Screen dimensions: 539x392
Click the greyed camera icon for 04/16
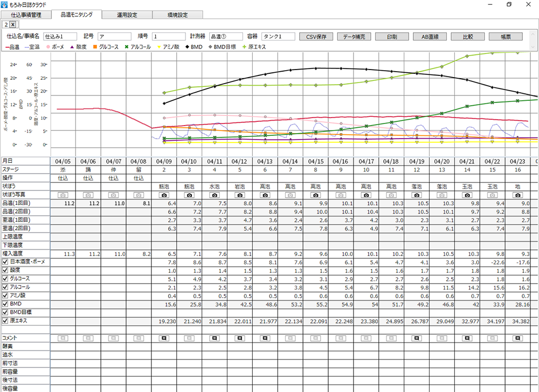coord(341,195)
